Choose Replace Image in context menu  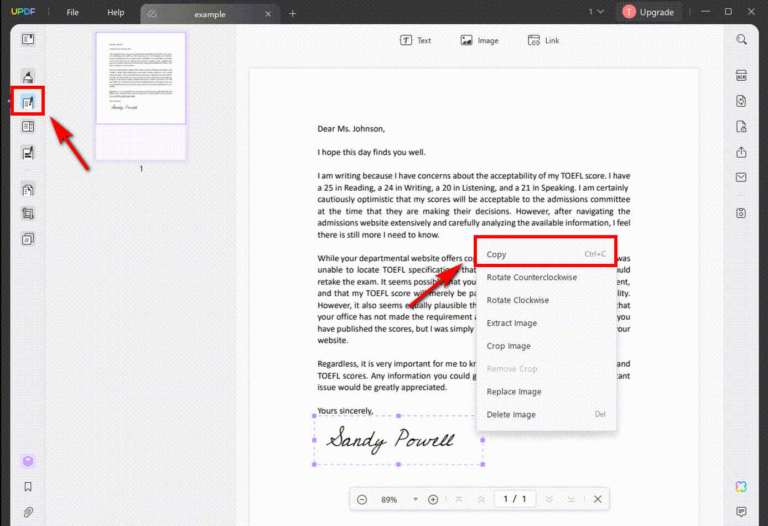coord(546,392)
